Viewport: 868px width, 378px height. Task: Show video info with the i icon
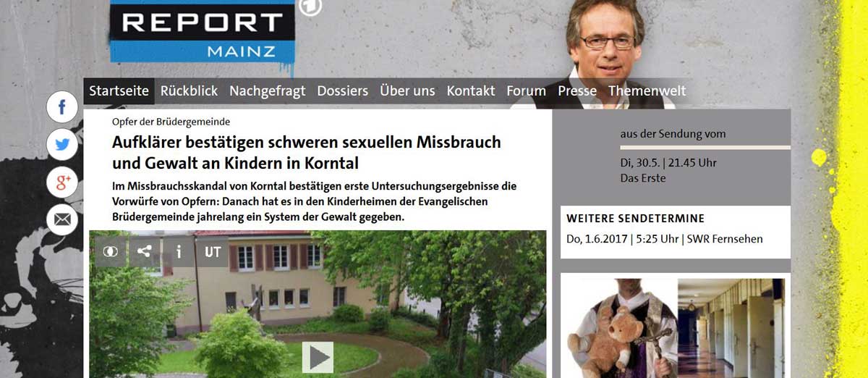click(x=179, y=251)
